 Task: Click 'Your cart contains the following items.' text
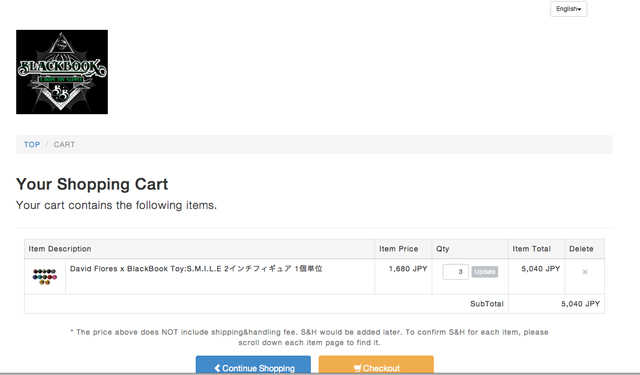coord(116,205)
